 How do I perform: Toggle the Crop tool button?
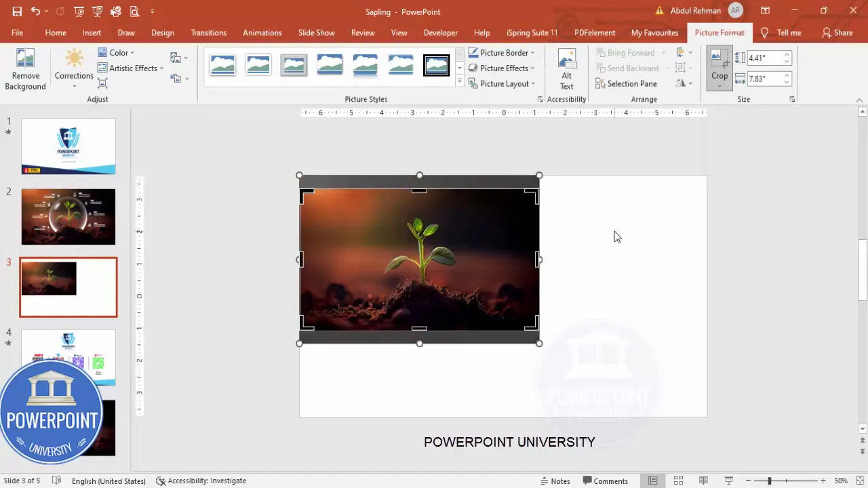click(x=719, y=68)
